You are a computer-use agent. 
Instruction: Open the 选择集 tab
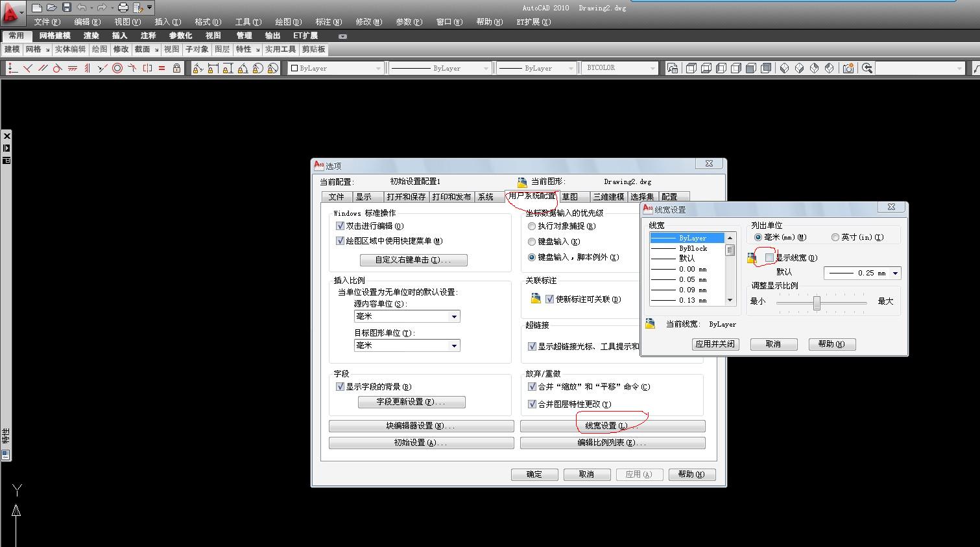point(642,197)
